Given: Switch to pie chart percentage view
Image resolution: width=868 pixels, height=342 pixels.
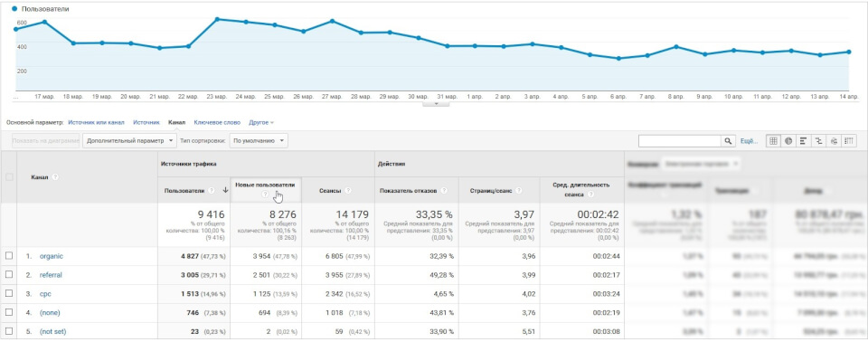Looking at the screenshot, I should point(788,141).
